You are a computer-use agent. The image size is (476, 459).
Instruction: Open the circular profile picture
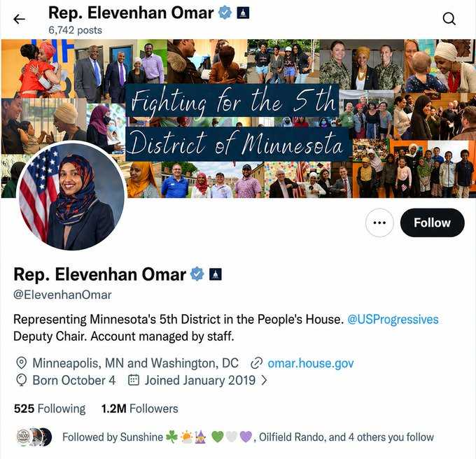[71, 195]
